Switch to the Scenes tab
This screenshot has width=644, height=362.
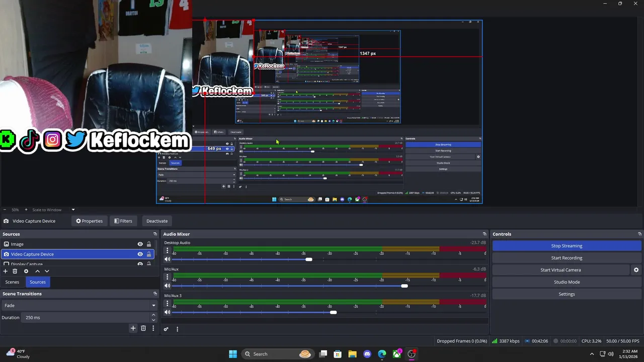point(12,282)
